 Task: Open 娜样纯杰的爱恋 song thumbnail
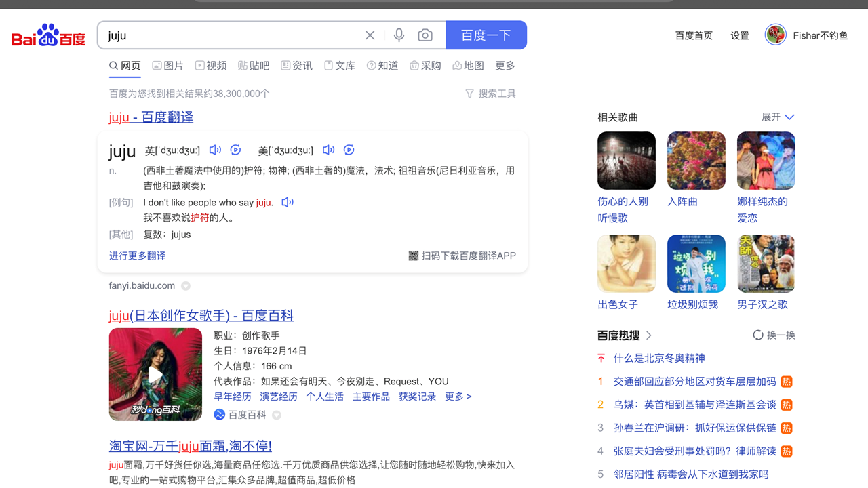point(766,161)
